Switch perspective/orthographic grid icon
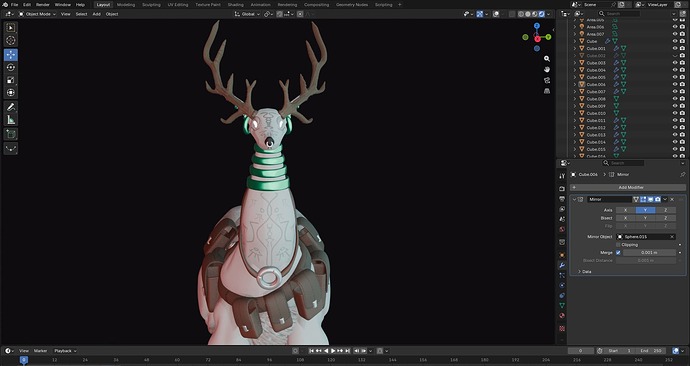 (x=547, y=91)
